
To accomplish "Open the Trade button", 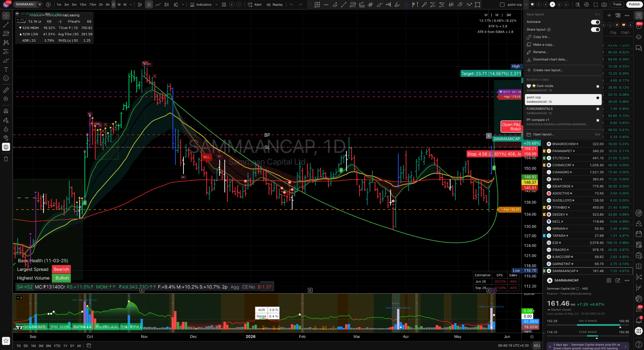I will click(617, 4).
